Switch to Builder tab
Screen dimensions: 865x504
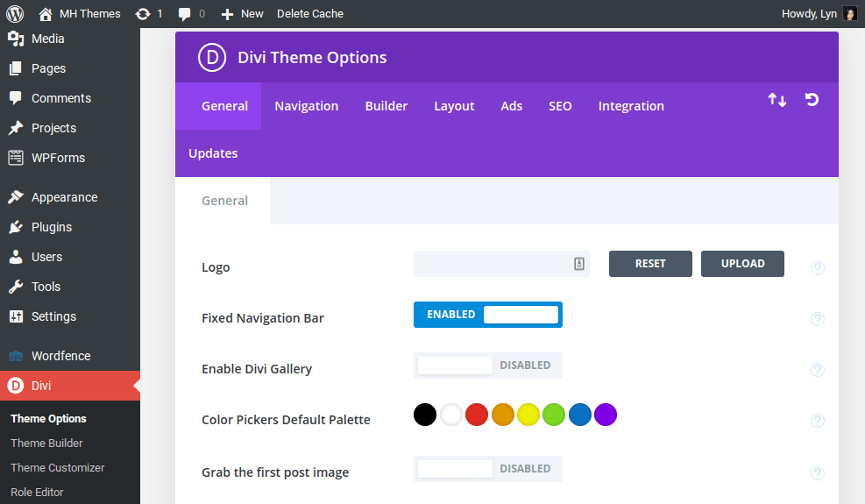click(x=386, y=106)
